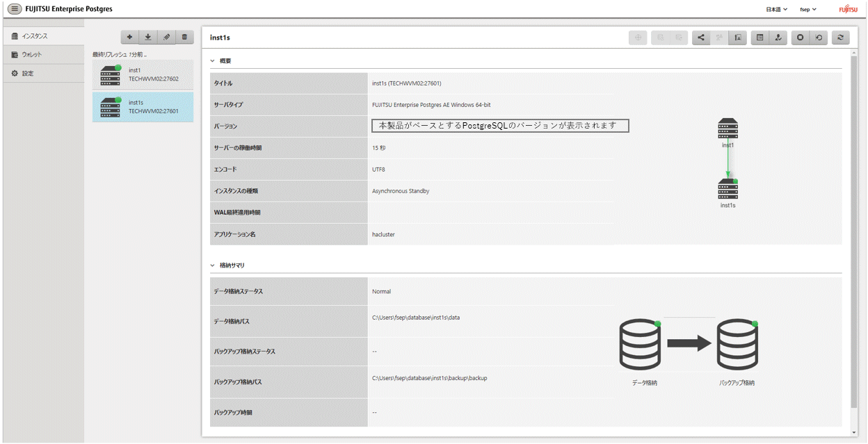
Task: Click the backup path ending in backup\backup
Action: pyautogui.click(x=429, y=378)
